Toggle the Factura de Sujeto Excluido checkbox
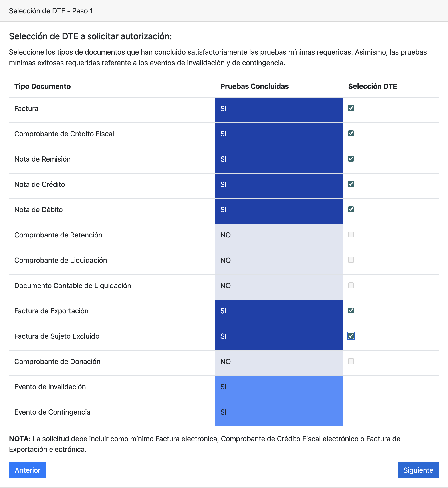448x488 pixels. 351,336
